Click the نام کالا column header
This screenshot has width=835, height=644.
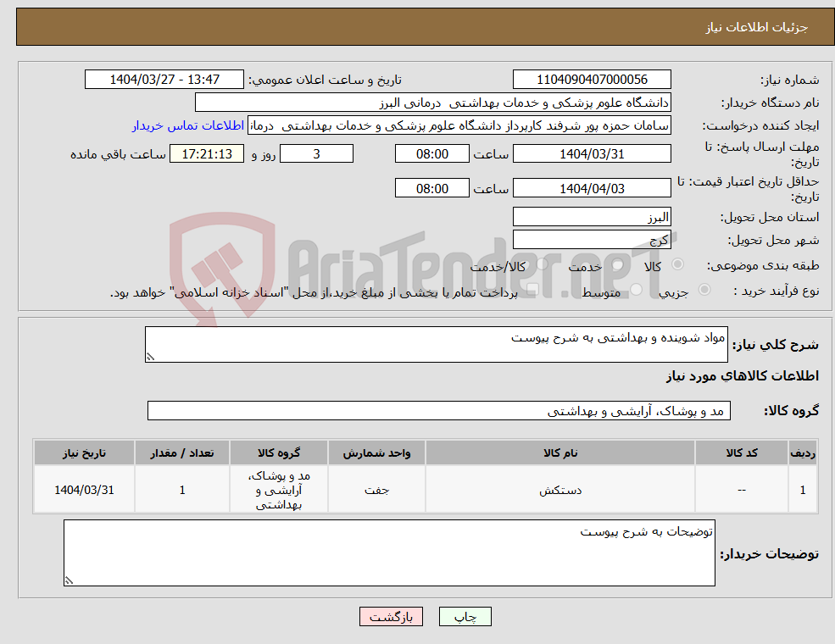pos(560,453)
